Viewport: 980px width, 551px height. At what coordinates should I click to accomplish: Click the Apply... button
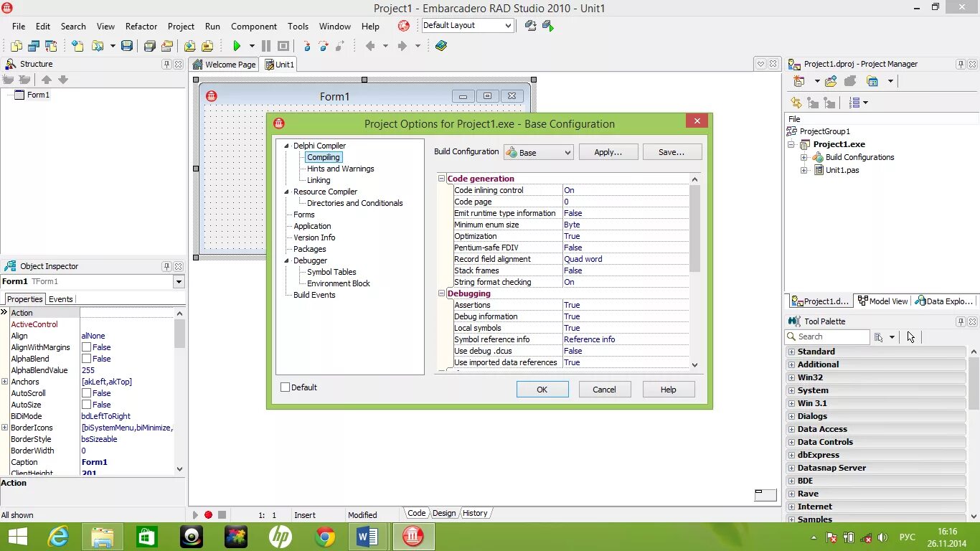[608, 152]
